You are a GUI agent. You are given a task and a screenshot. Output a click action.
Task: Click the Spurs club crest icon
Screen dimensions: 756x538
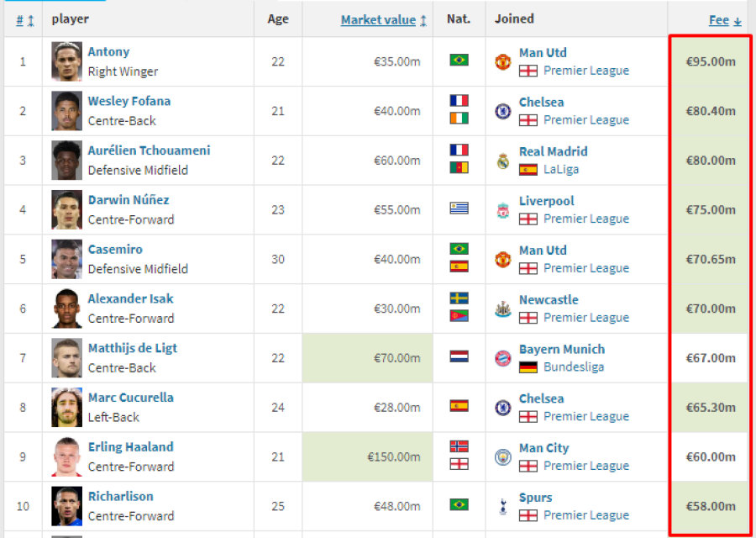(503, 506)
